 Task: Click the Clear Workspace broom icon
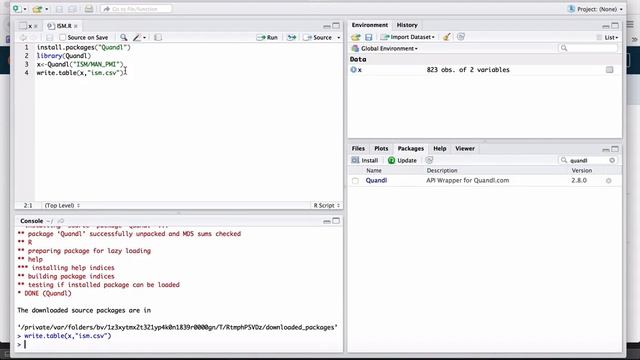[447, 37]
